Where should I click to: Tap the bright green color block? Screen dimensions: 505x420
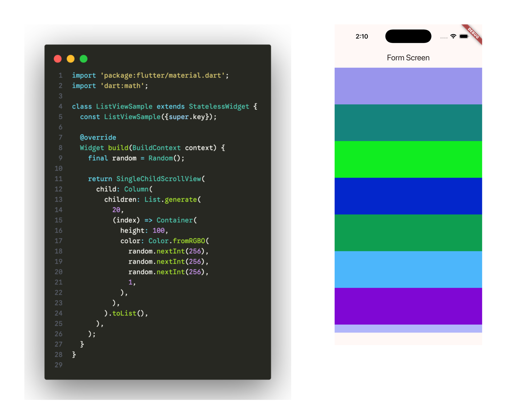click(x=408, y=159)
